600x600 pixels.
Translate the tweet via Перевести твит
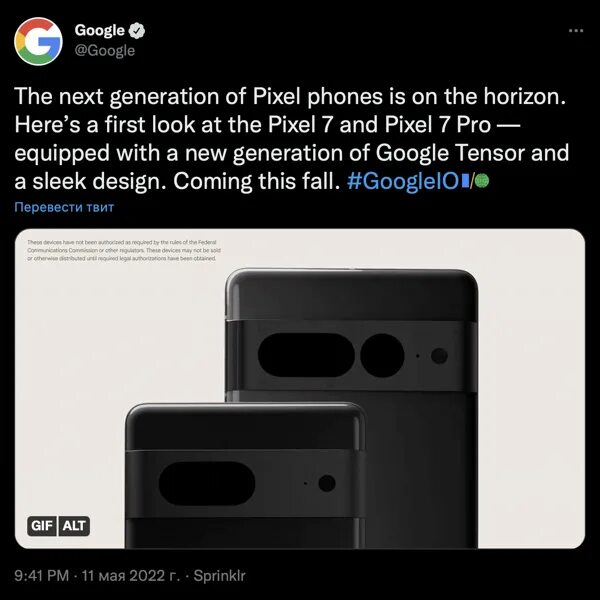click(64, 207)
